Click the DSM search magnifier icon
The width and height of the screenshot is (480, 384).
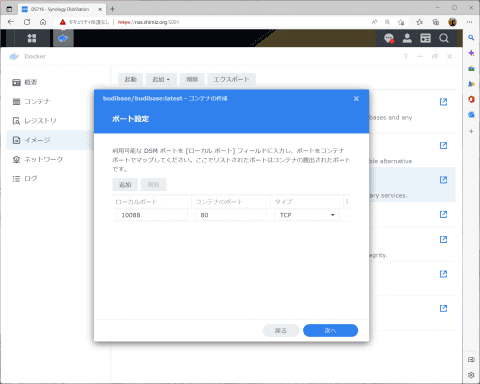point(444,38)
